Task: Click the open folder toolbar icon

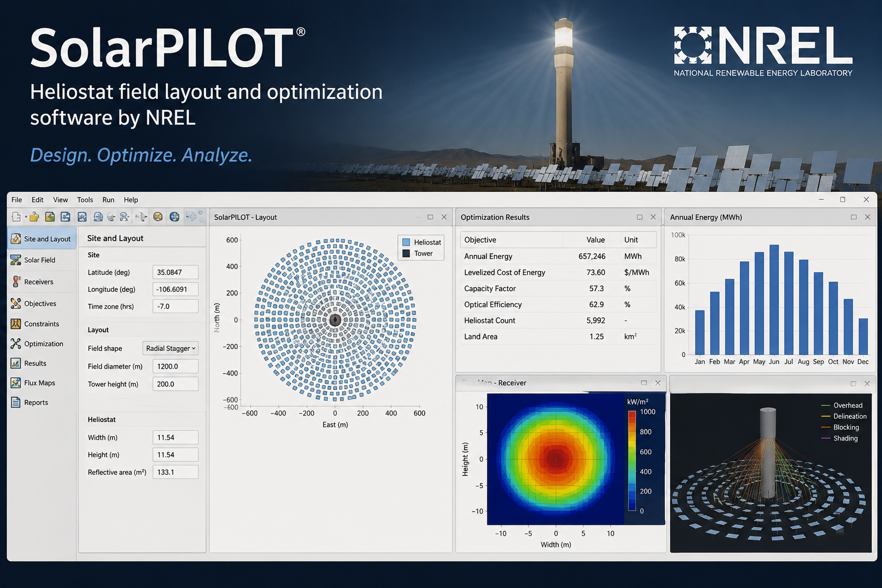Action: tap(34, 216)
